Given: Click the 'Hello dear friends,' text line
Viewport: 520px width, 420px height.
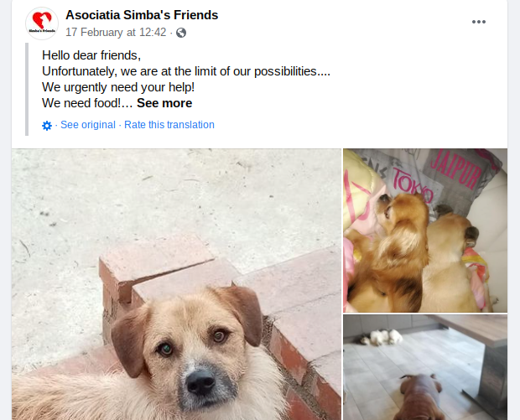Looking at the screenshot, I should 91,55.
